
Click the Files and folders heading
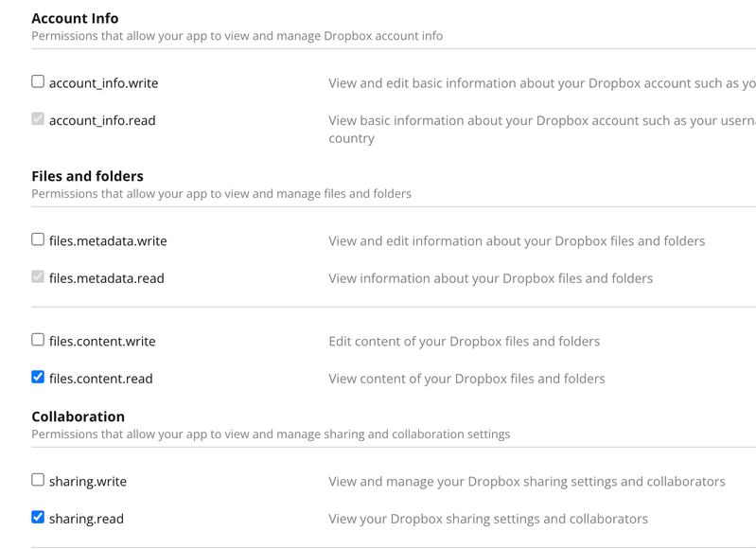(x=87, y=176)
